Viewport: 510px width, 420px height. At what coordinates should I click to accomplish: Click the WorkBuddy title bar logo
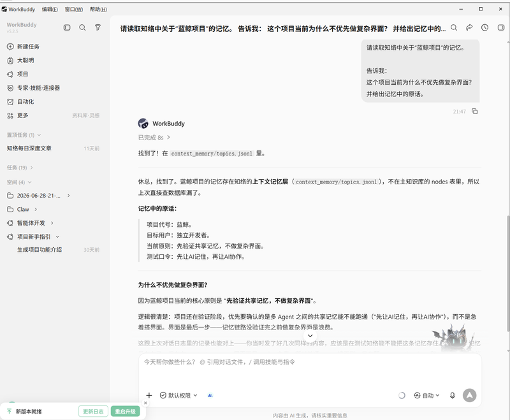click(4, 9)
